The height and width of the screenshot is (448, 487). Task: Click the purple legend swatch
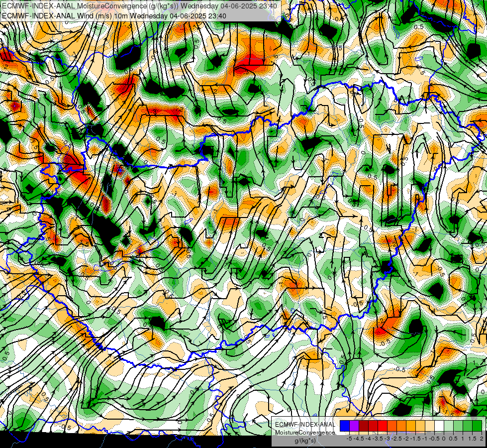(x=354, y=426)
